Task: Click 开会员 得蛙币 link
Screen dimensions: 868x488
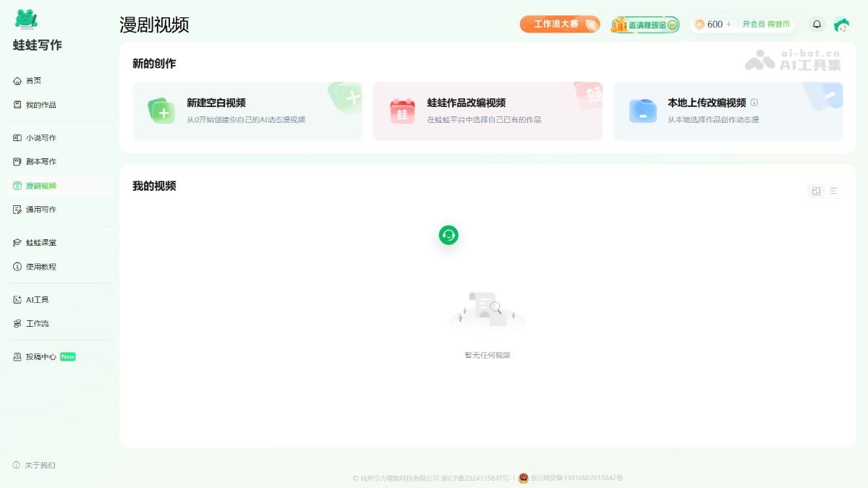Action: [x=766, y=25]
